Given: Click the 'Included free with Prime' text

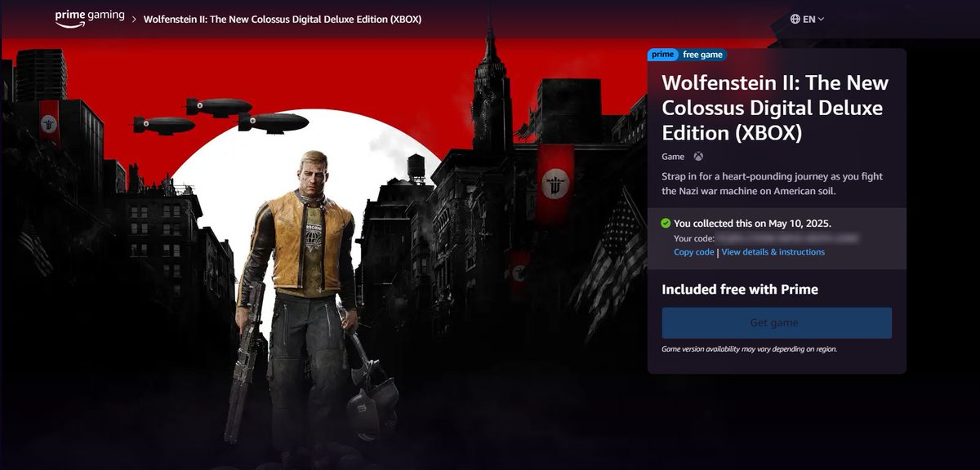Looking at the screenshot, I should pyautogui.click(x=740, y=290).
